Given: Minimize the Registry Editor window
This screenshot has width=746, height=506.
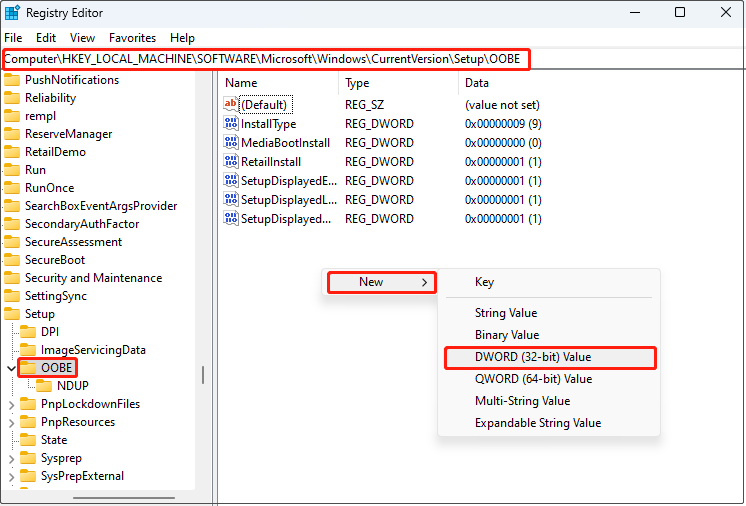Looking at the screenshot, I should click(x=635, y=12).
